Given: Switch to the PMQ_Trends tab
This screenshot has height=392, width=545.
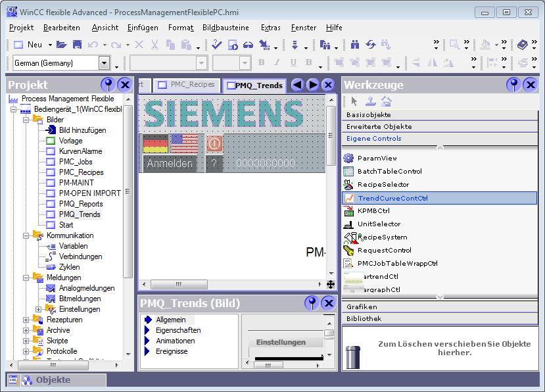Looking at the screenshot, I should pos(254,86).
